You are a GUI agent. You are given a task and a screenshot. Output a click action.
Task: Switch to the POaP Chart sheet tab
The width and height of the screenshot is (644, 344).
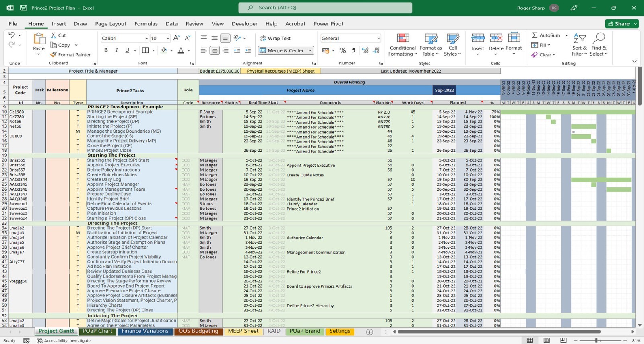click(x=97, y=331)
